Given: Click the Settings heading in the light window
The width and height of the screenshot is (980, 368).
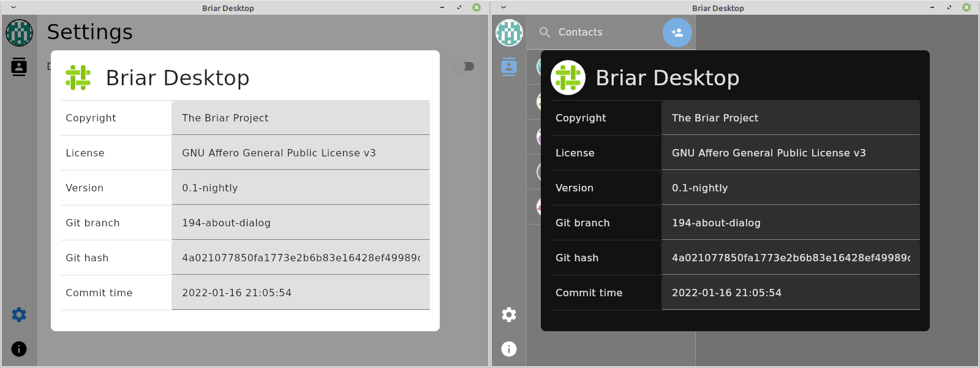Looking at the screenshot, I should coord(90,32).
